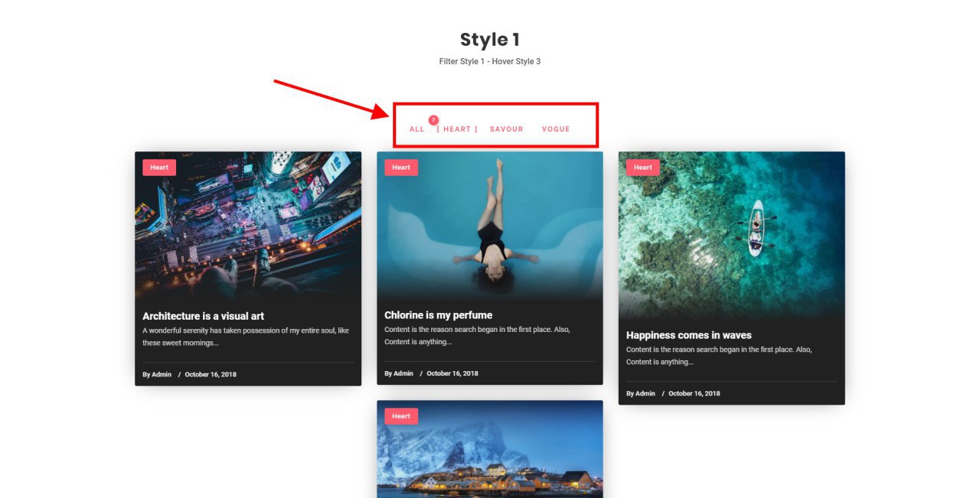The image size is (980, 498).
Task: Click Heart tag on Happiness card
Action: (643, 168)
